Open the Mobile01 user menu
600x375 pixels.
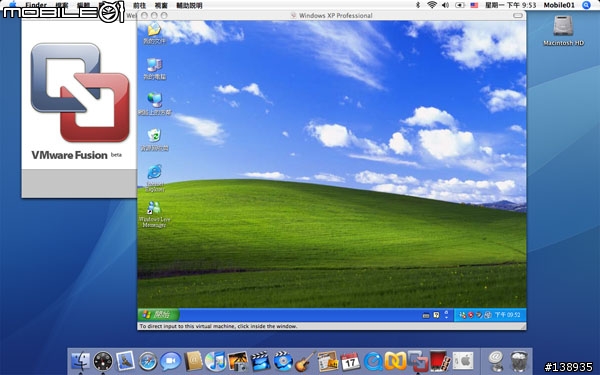coord(559,5)
